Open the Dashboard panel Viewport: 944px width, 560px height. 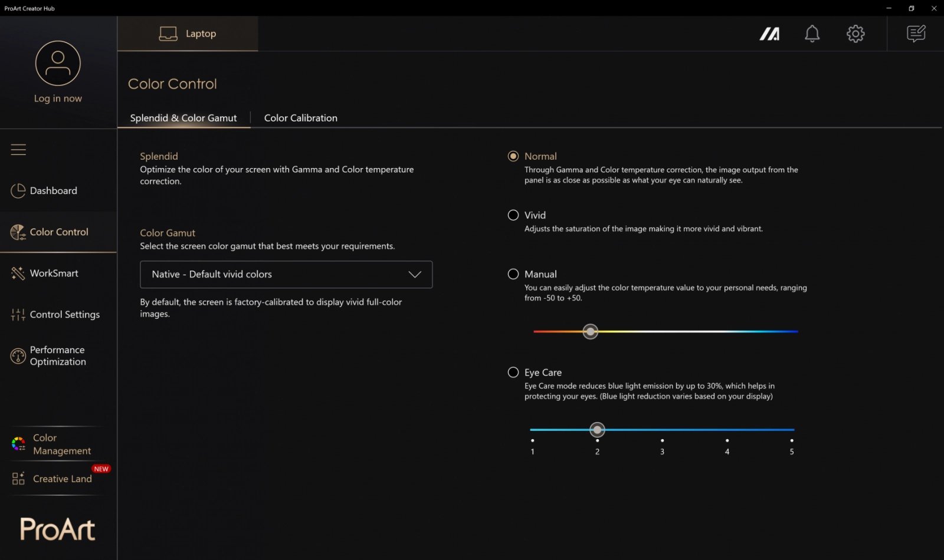[53, 190]
